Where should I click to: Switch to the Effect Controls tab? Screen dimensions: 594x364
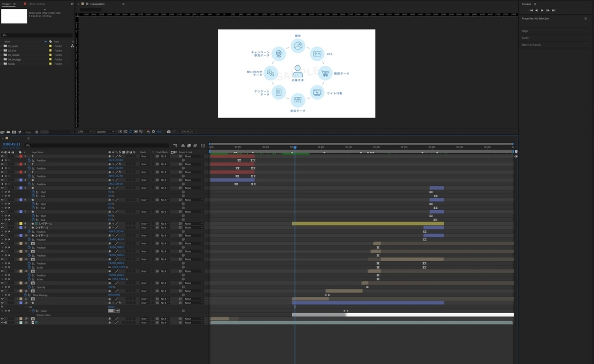click(x=36, y=4)
